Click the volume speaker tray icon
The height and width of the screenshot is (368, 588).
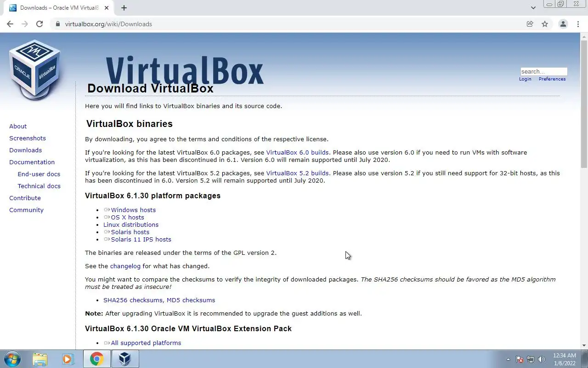(x=542, y=359)
